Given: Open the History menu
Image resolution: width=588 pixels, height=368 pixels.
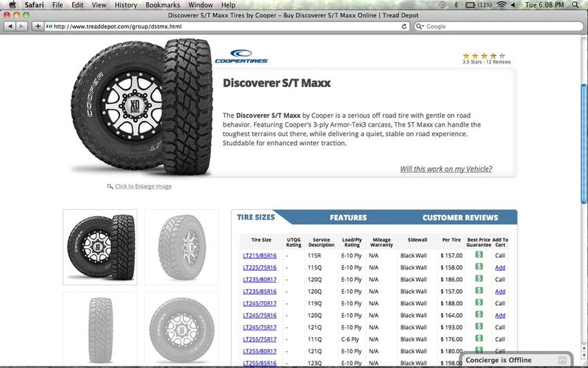Looking at the screenshot, I should 126,5.
